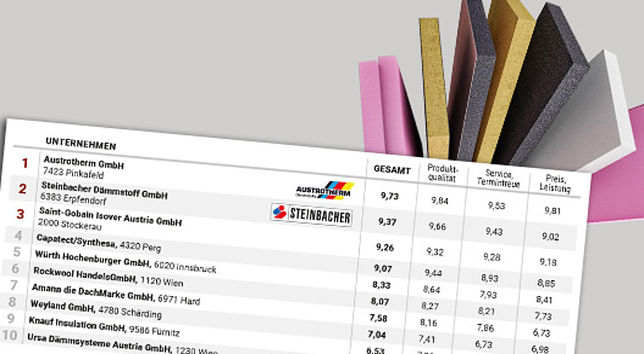This screenshot has height=354, width=644.
Task: Click product quality value 9,66
Action: pyautogui.click(x=437, y=226)
